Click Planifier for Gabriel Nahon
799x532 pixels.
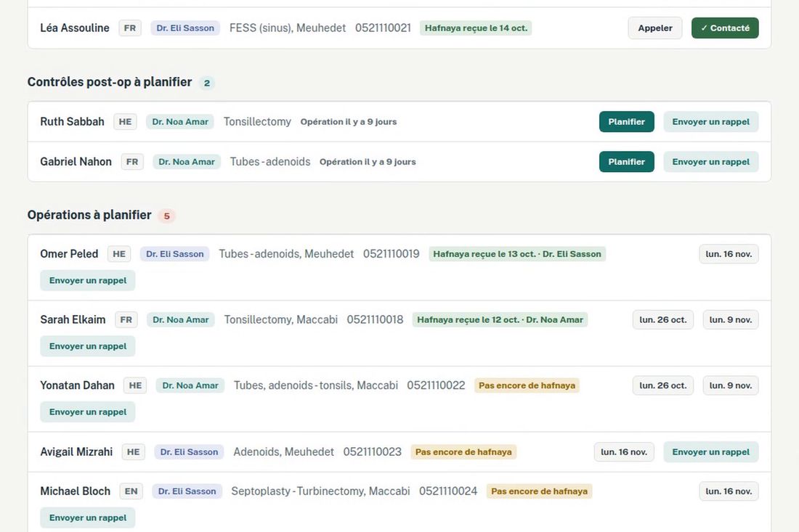click(x=626, y=162)
